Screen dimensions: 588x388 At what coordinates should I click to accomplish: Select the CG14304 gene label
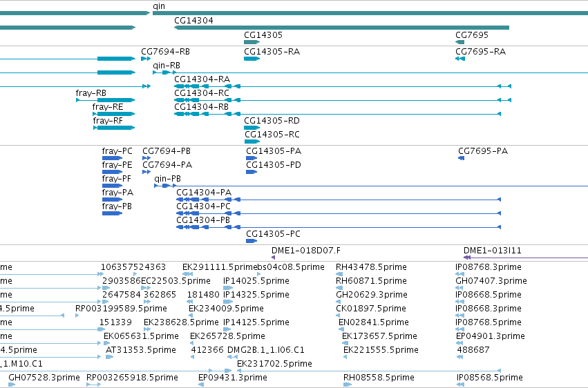[193, 21]
